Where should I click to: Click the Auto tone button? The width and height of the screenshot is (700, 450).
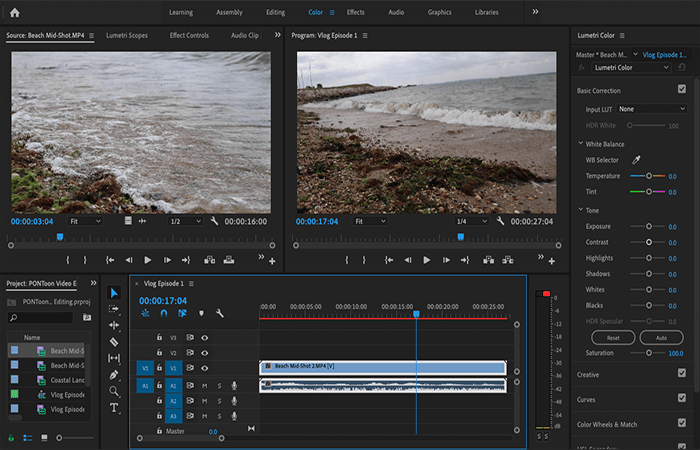661,338
